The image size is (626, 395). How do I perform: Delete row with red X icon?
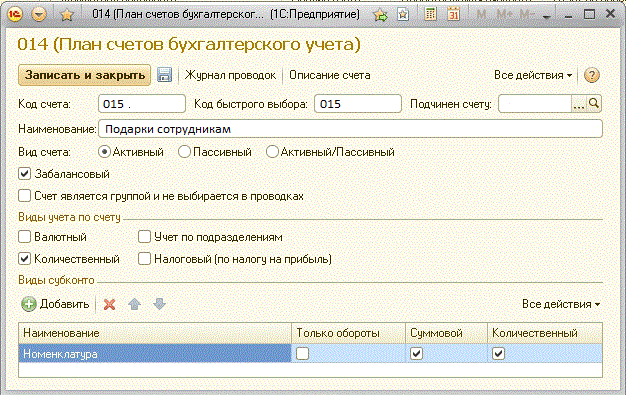tap(109, 304)
